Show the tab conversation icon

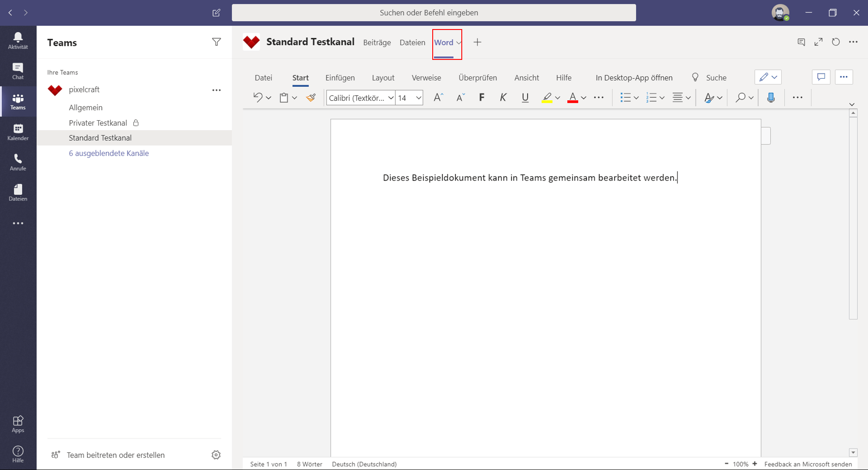coord(801,42)
